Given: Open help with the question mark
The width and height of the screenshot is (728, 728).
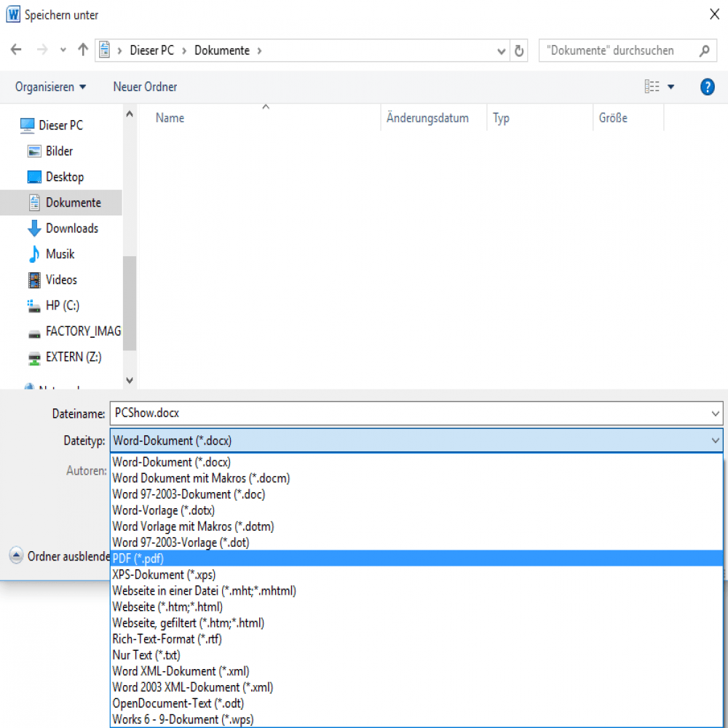Looking at the screenshot, I should [707, 87].
